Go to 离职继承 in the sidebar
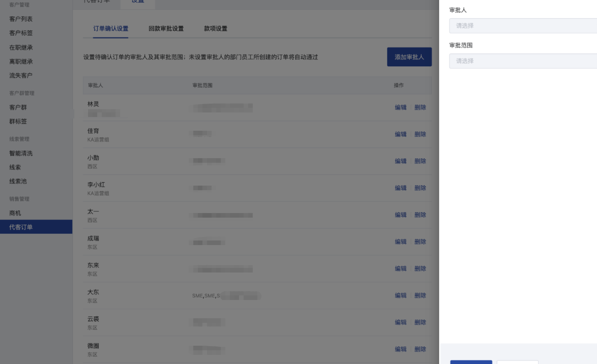Screen dimensions: 597x364 [21, 61]
